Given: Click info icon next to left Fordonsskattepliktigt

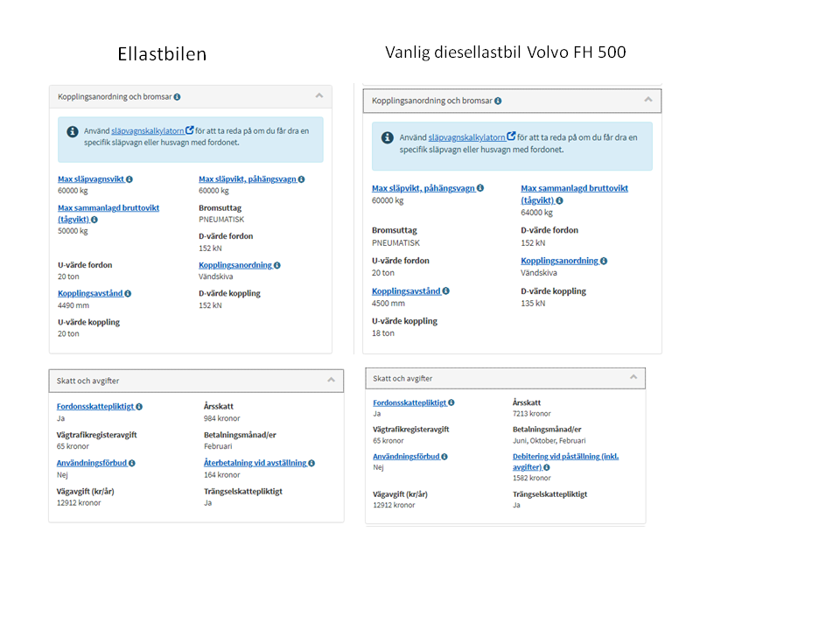Looking at the screenshot, I should (x=139, y=407).
